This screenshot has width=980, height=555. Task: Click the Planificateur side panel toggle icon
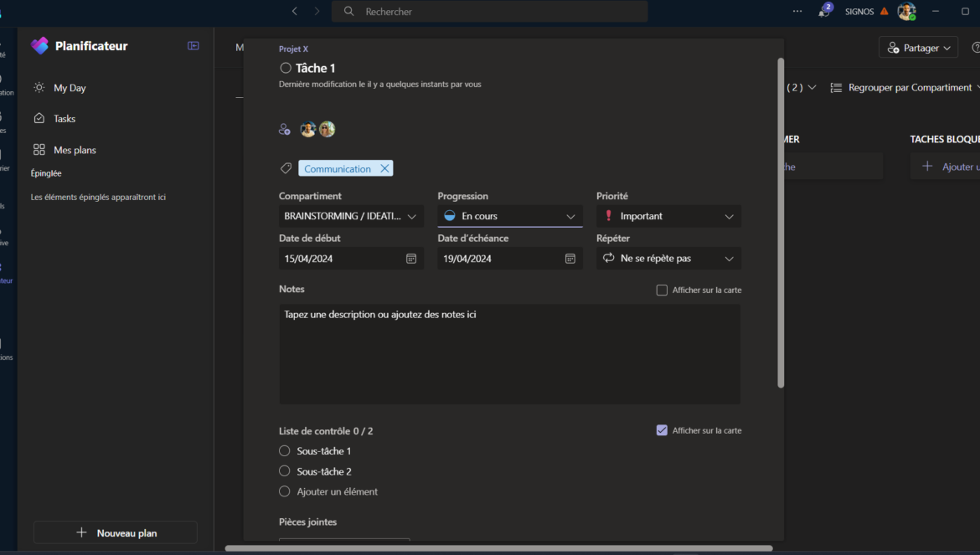pyautogui.click(x=193, y=46)
